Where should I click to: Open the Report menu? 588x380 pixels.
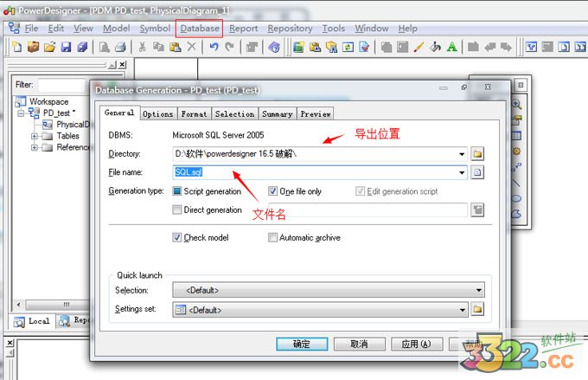pyautogui.click(x=243, y=29)
